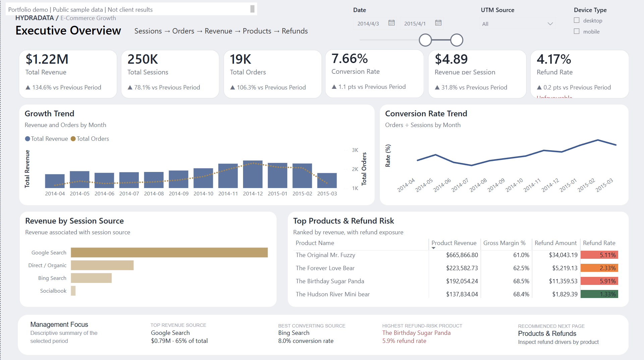The image size is (644, 360).
Task: Open the start date calendar picker icon
Action: click(x=391, y=23)
